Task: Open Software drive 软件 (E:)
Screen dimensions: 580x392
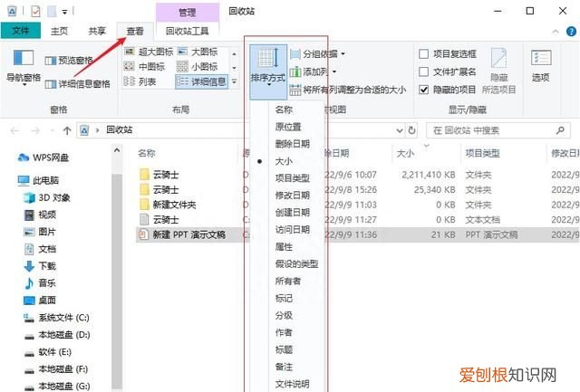Action: (47, 352)
